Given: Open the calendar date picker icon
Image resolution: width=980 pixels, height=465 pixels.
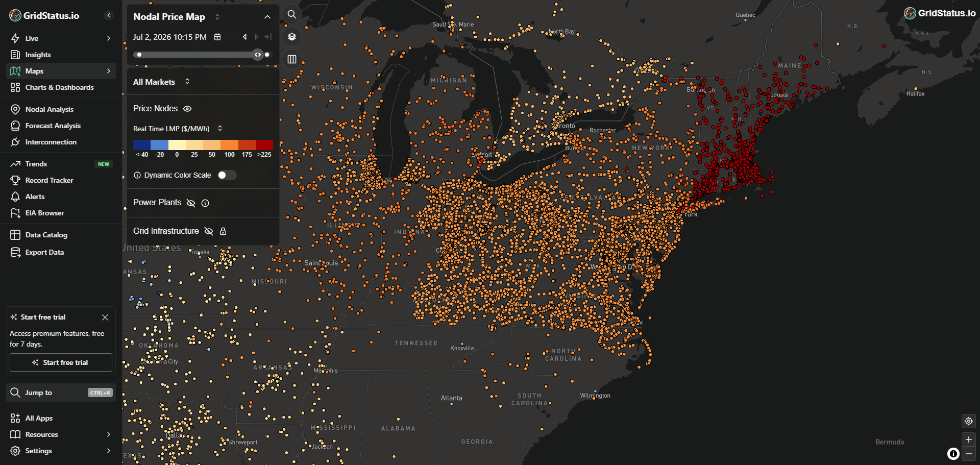Looking at the screenshot, I should 217,37.
